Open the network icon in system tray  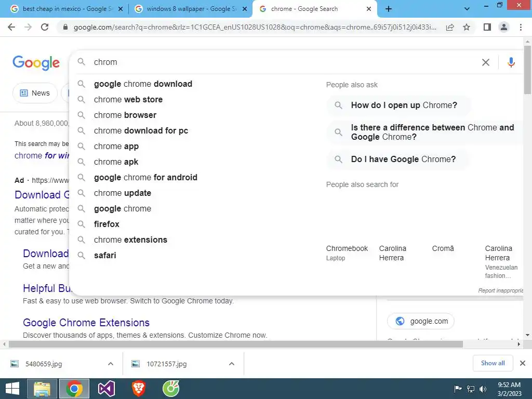[471, 389]
